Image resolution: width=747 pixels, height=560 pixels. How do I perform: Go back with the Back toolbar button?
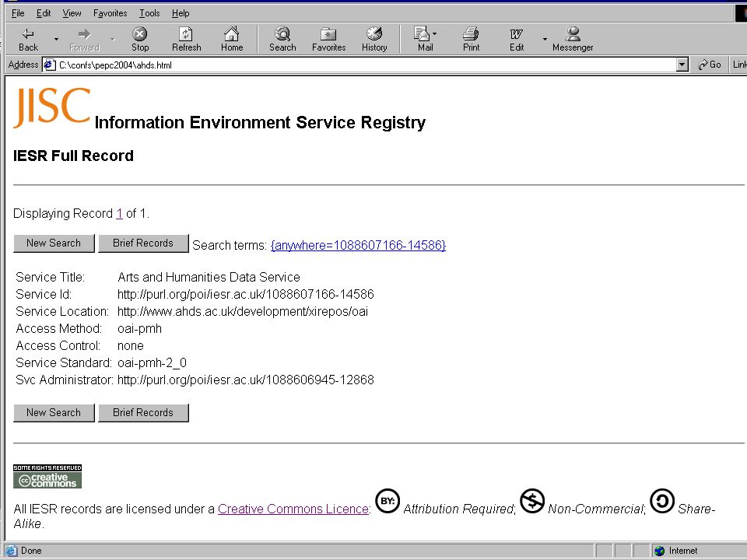click(x=28, y=40)
